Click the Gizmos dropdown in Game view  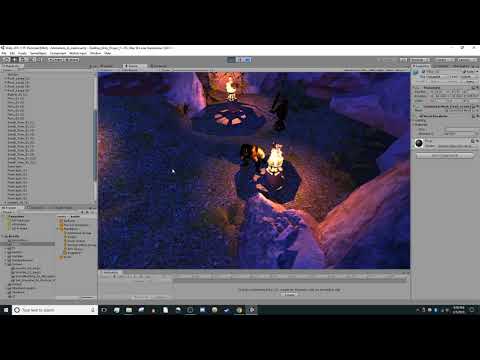click(401, 70)
